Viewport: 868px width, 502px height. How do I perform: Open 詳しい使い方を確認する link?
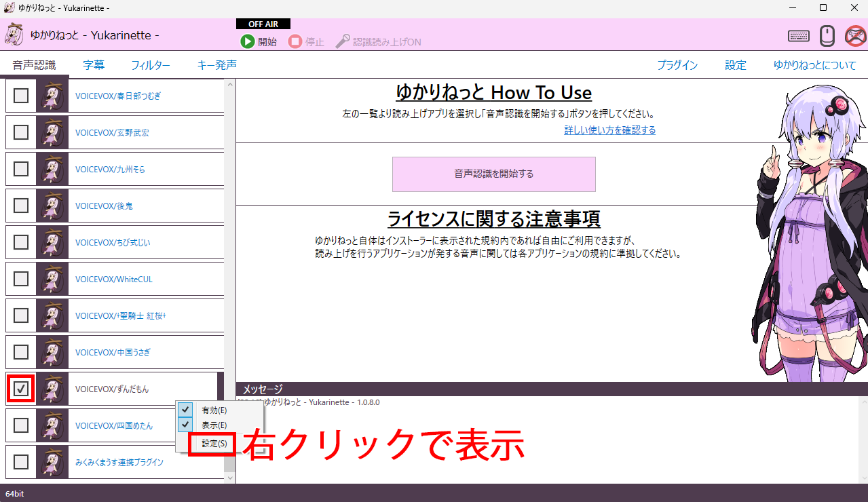click(x=610, y=130)
